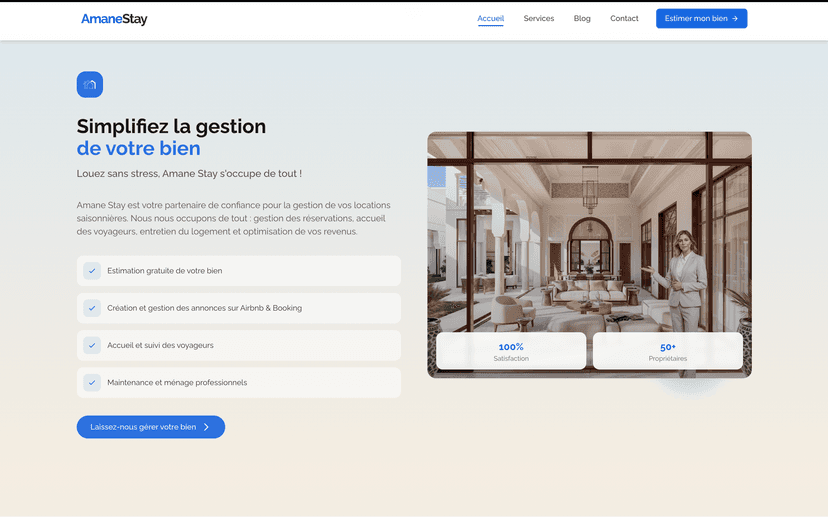
Task: Click the checkmark beside Estimation gratuite
Action: (92, 271)
